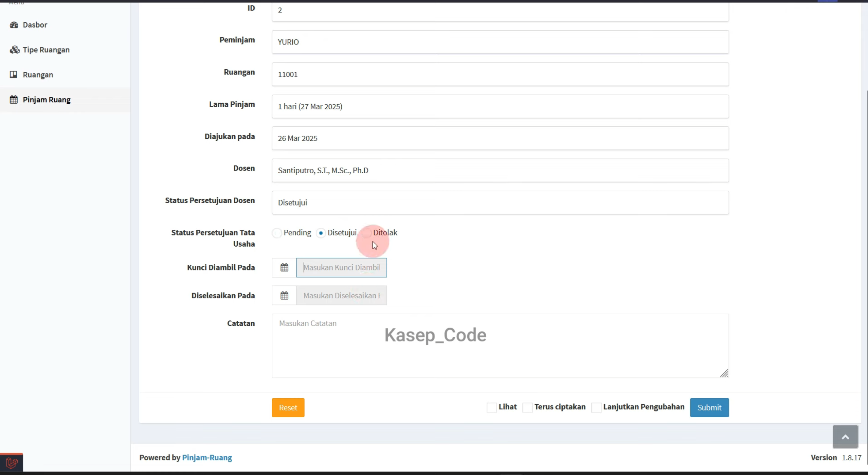Click the blue Submit button
868x475 pixels.
tap(709, 407)
